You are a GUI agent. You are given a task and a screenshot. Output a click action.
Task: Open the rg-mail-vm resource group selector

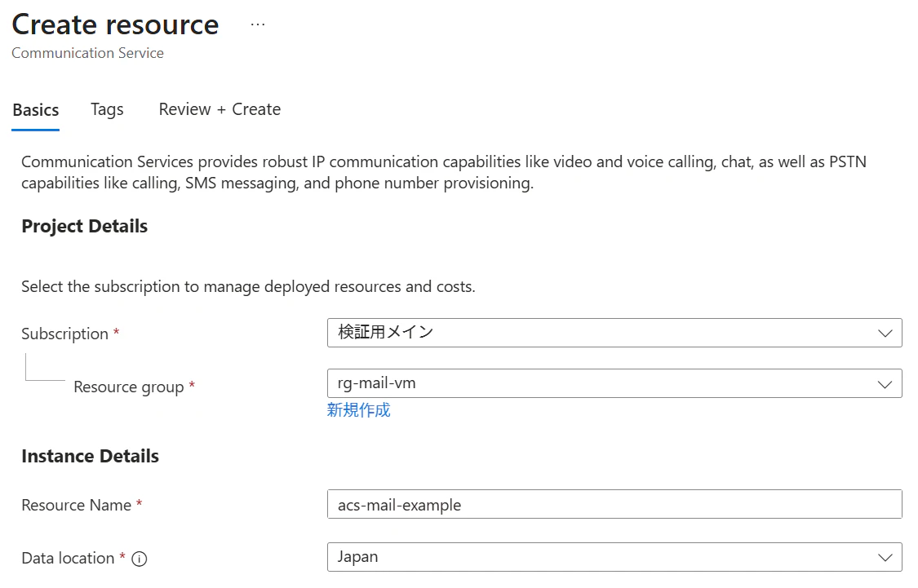click(x=604, y=384)
